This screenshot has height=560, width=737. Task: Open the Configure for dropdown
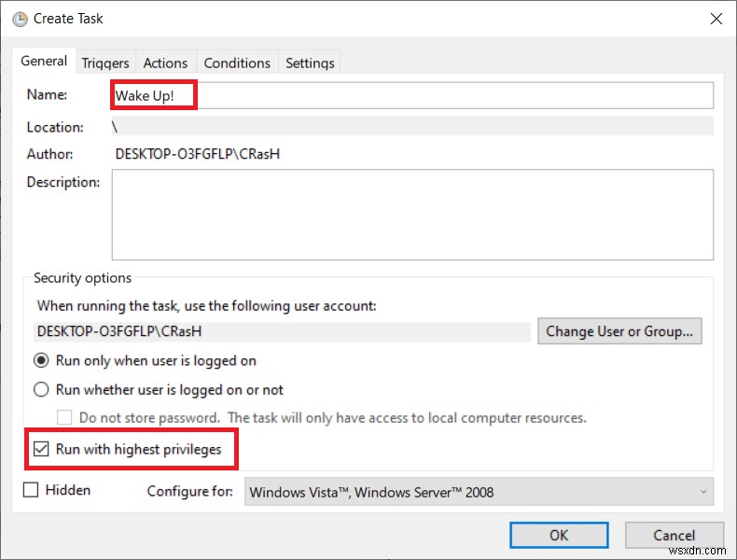coord(479,492)
